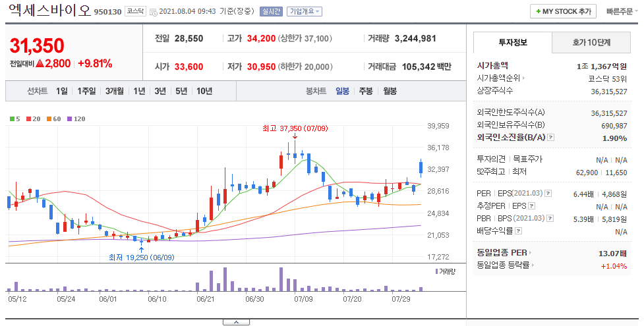Click the 저가 value 30,950
This screenshot has height=326, width=644.
pos(261,67)
